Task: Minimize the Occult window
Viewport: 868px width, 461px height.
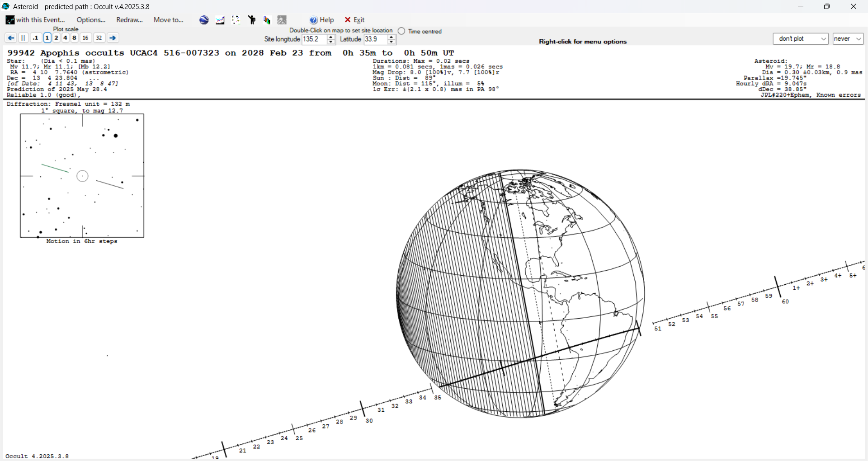Action: coord(801,6)
